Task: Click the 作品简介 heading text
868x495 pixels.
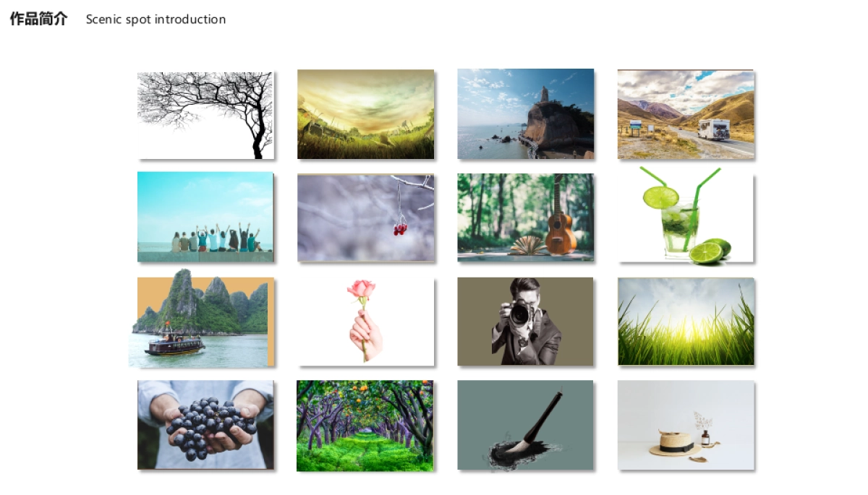Action: [x=38, y=20]
